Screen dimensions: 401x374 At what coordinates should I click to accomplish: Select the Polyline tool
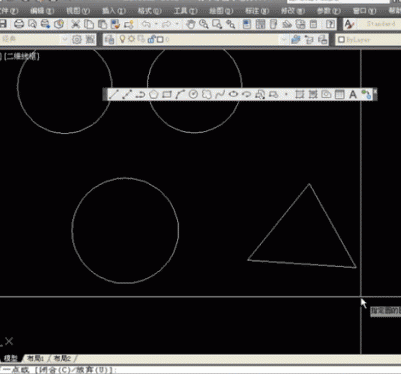point(140,94)
